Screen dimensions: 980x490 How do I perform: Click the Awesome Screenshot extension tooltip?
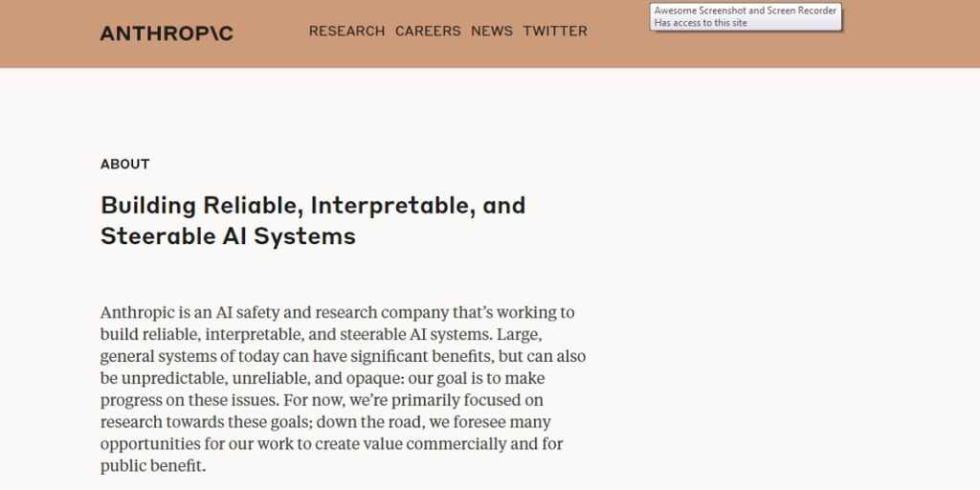click(x=746, y=11)
